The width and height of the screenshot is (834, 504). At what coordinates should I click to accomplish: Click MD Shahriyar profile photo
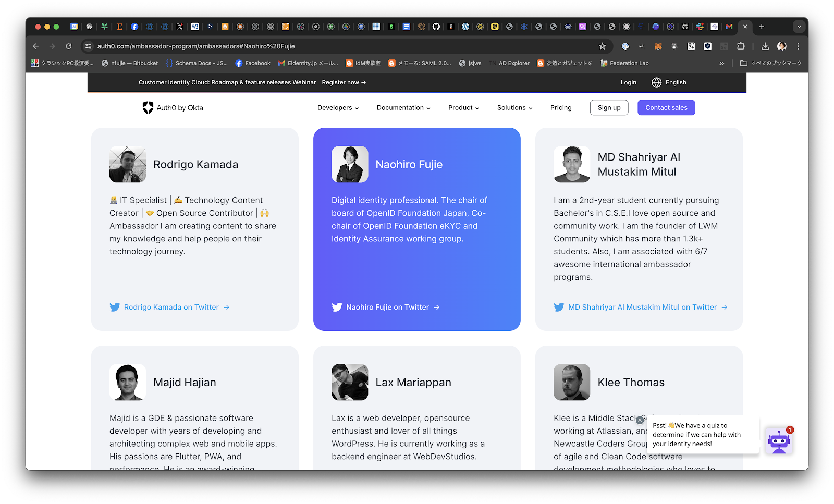[572, 164]
